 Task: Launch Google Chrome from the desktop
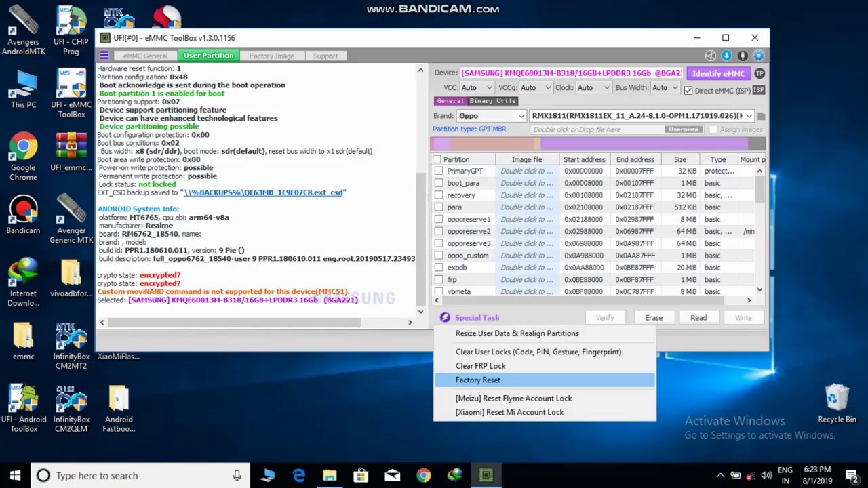(23, 157)
